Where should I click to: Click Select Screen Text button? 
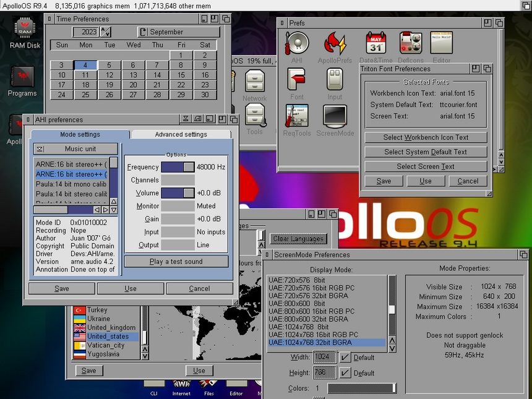426,166
